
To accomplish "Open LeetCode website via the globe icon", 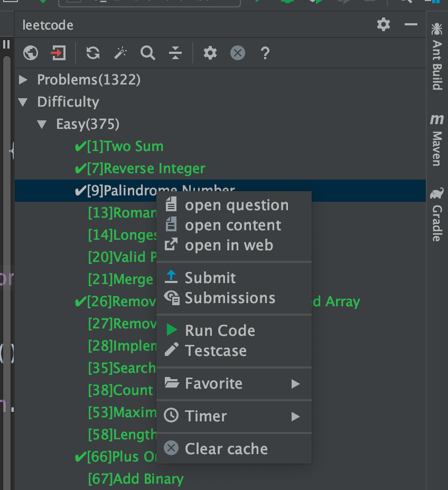I will 30,53.
